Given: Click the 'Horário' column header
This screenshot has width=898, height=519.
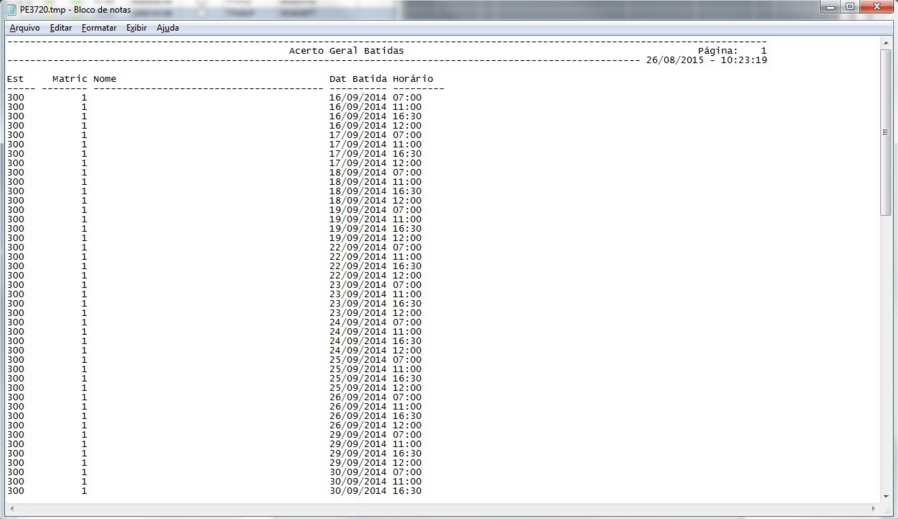Looking at the screenshot, I should coord(413,78).
